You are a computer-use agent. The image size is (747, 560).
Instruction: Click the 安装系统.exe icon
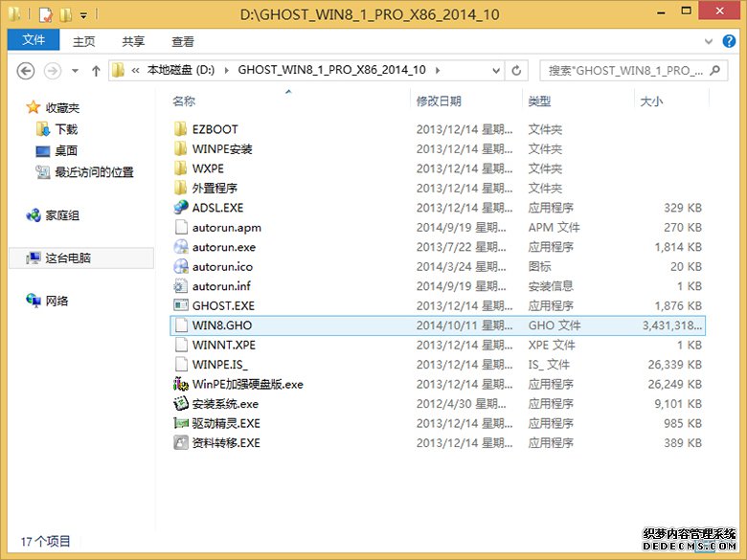click(x=181, y=403)
